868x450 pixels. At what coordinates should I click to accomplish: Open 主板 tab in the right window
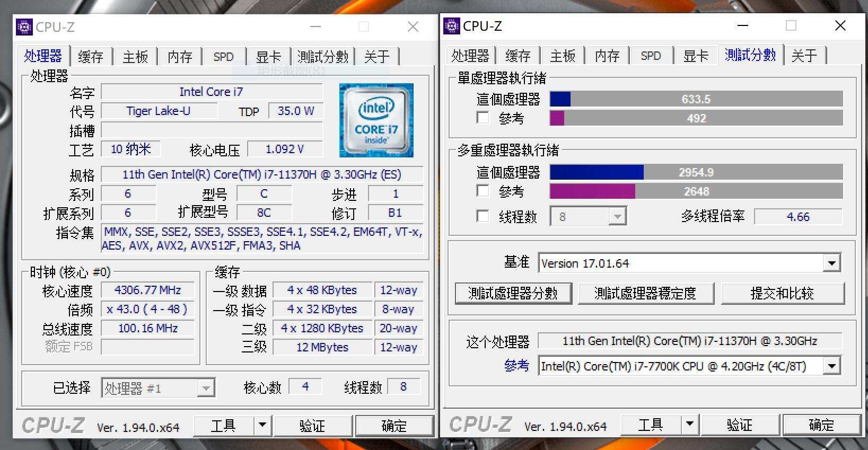[x=563, y=56]
